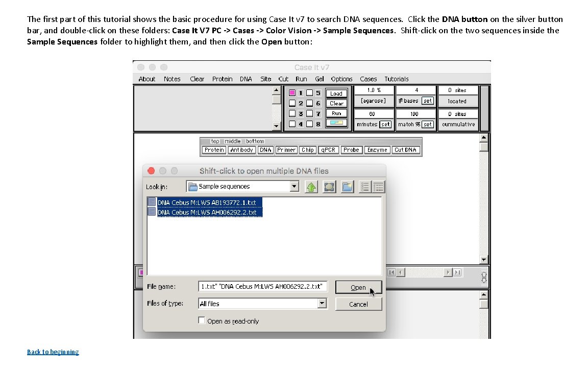Enable lane 5 in the gel panel
Screen dimensions: 588x368
(x=309, y=93)
